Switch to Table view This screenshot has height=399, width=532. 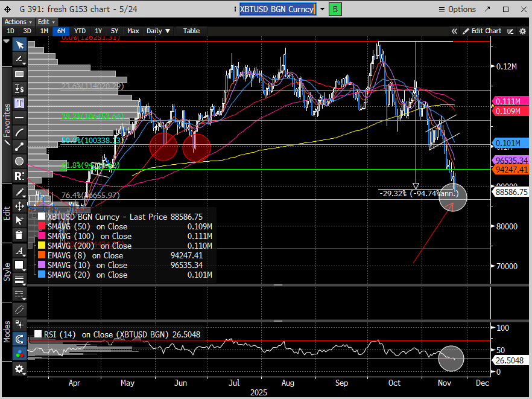tap(191, 31)
